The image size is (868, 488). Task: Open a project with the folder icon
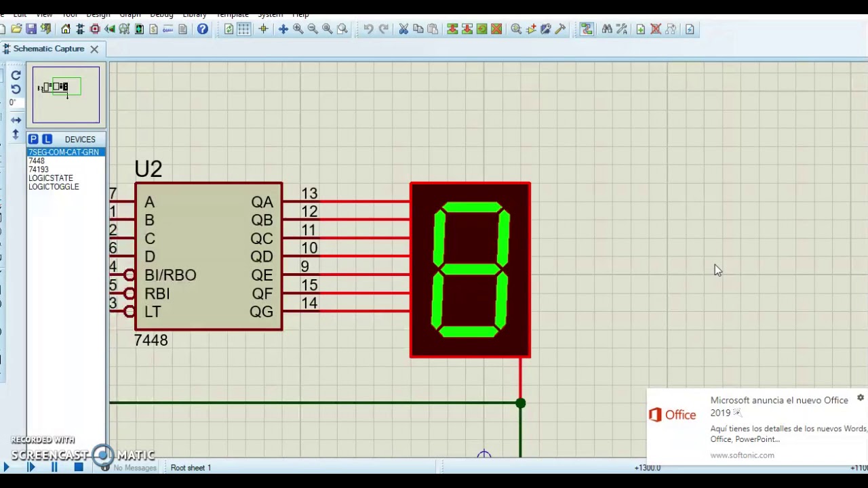(16, 29)
